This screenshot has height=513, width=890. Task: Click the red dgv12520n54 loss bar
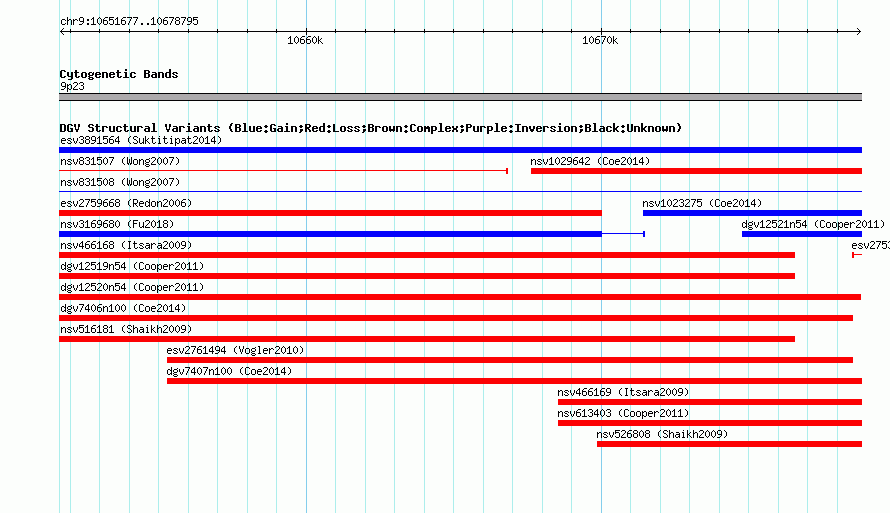(x=460, y=297)
